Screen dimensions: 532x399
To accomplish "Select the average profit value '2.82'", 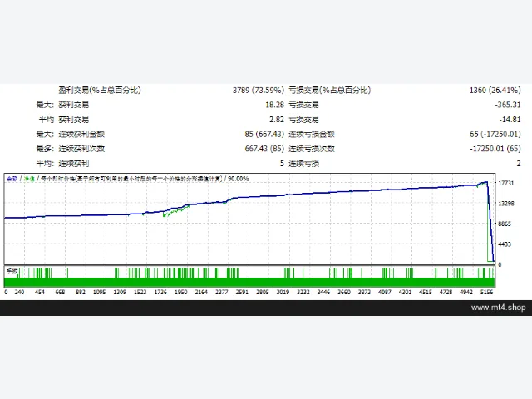I will (277, 120).
